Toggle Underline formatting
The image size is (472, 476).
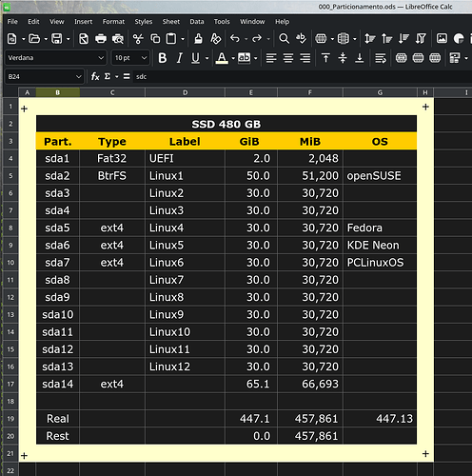point(195,58)
